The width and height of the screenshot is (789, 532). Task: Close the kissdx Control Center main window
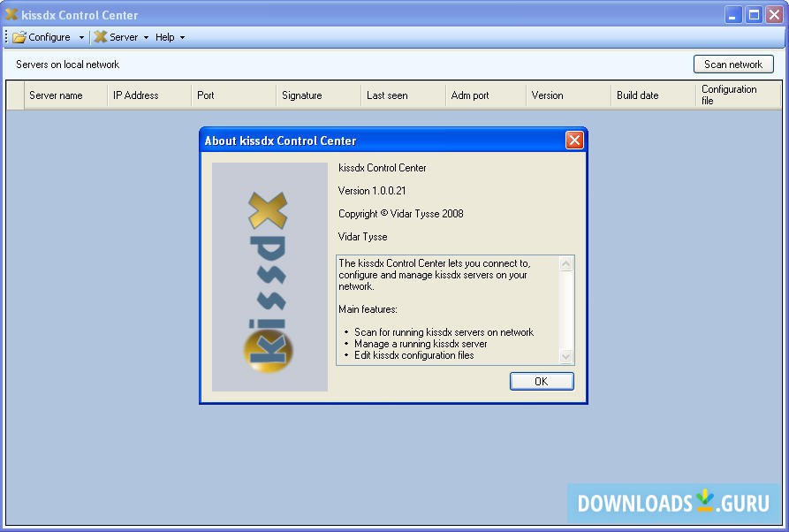click(x=774, y=15)
